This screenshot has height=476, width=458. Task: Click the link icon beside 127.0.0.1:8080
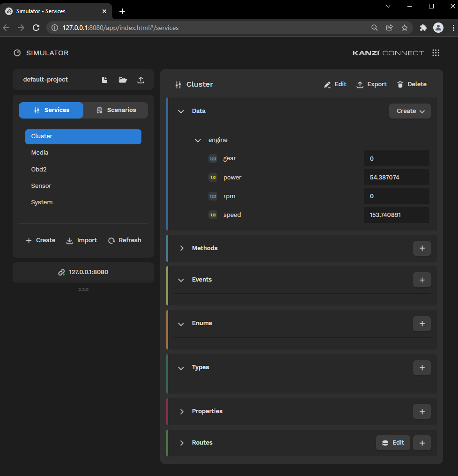61,272
